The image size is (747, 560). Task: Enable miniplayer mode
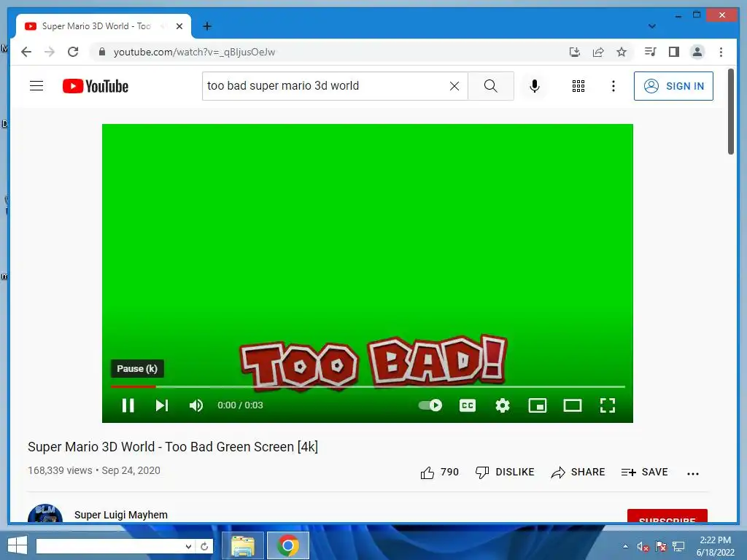click(x=538, y=405)
